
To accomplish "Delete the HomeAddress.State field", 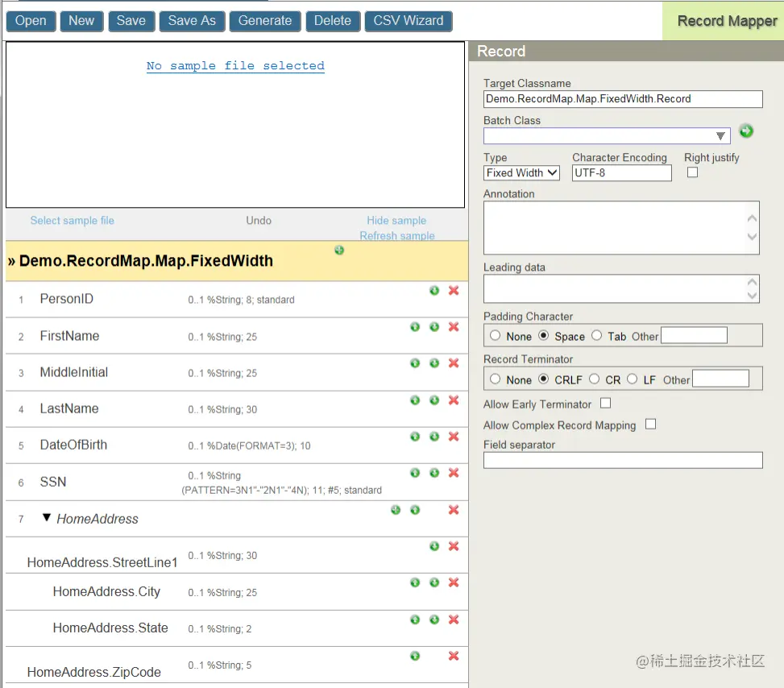I will [454, 620].
